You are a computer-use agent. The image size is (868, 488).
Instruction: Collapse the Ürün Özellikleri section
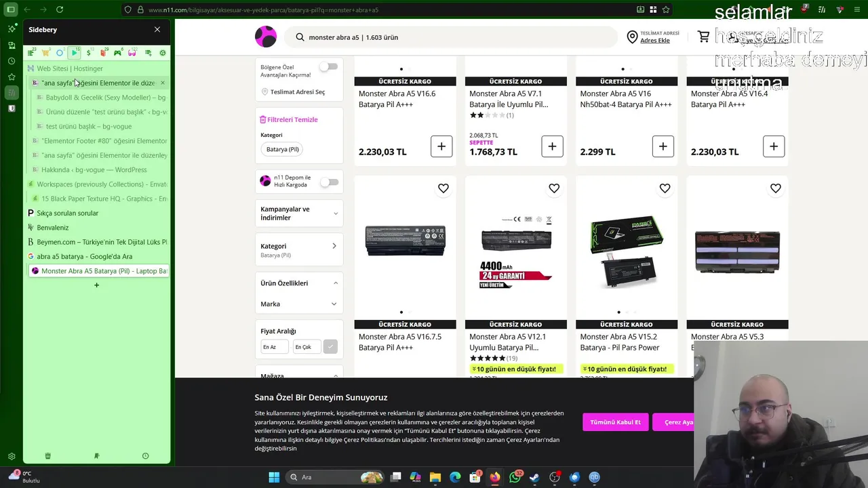pos(335,283)
